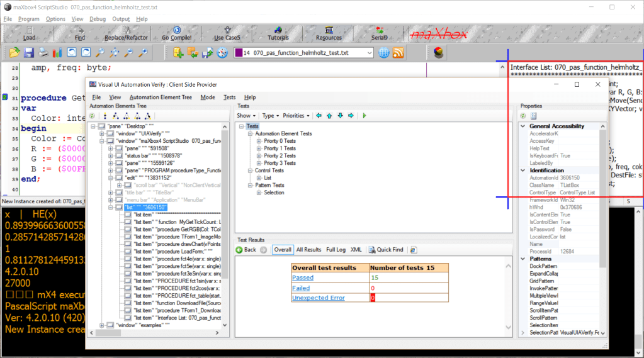Screen dimensions: 644x358
Task: Click the Load script button
Action: coord(29,33)
